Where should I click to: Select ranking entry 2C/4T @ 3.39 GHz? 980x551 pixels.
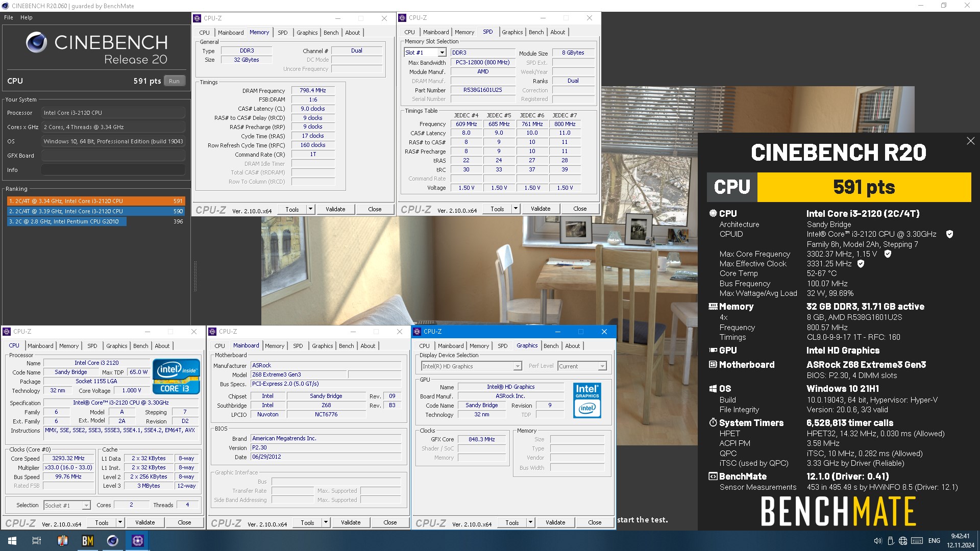tap(96, 211)
